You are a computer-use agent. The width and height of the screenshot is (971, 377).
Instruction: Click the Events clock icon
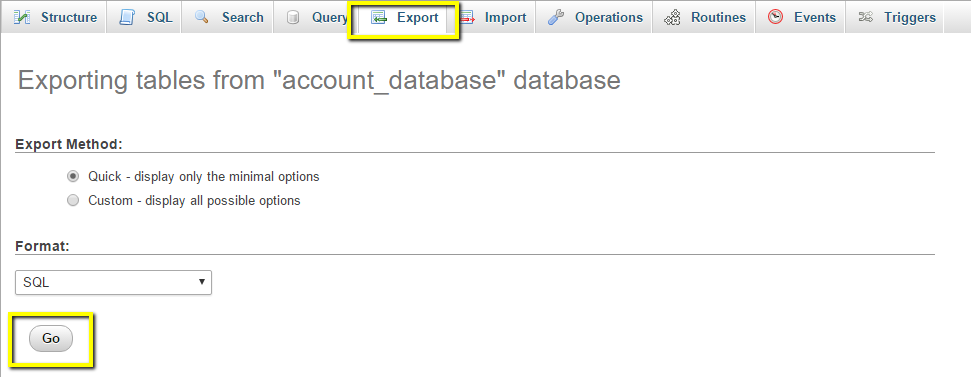[775, 17]
